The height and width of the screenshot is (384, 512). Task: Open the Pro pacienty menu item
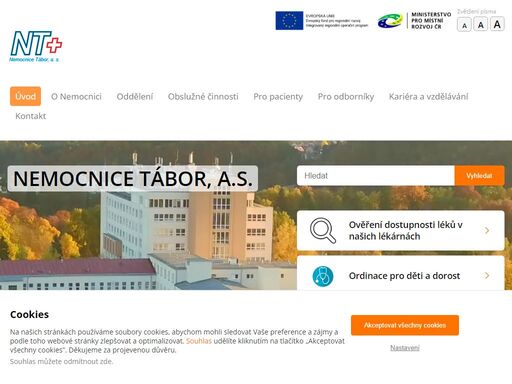pos(278,97)
